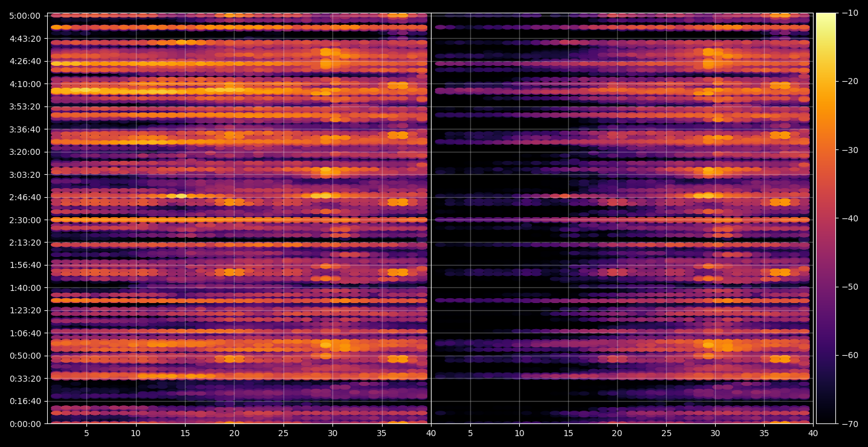This screenshot has height=447, width=868.
Task: Click the −30 colorbar tick label
Action: click(849, 150)
